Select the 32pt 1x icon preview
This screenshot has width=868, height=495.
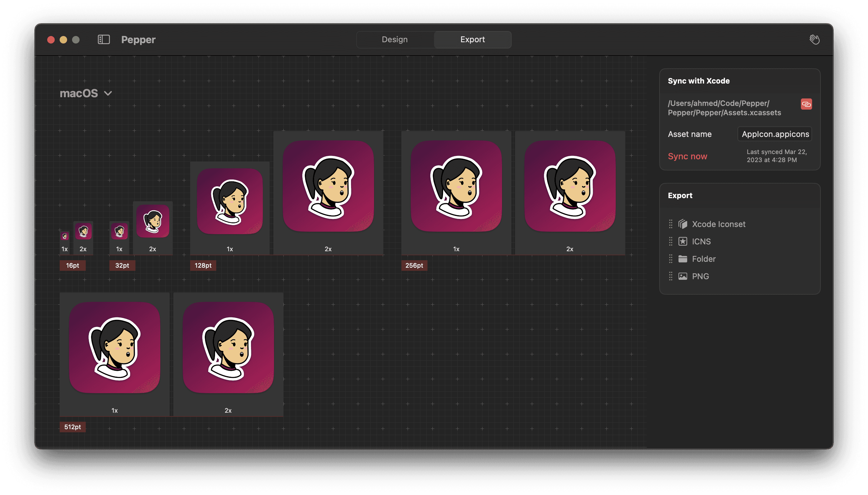click(119, 232)
